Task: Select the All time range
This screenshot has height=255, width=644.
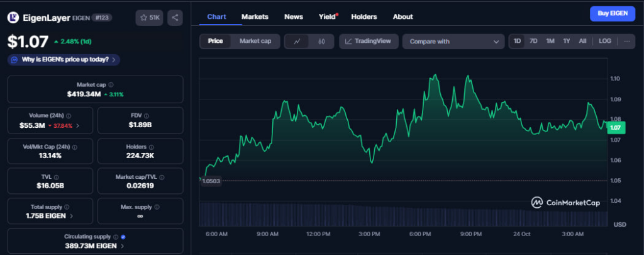Action: coord(582,41)
